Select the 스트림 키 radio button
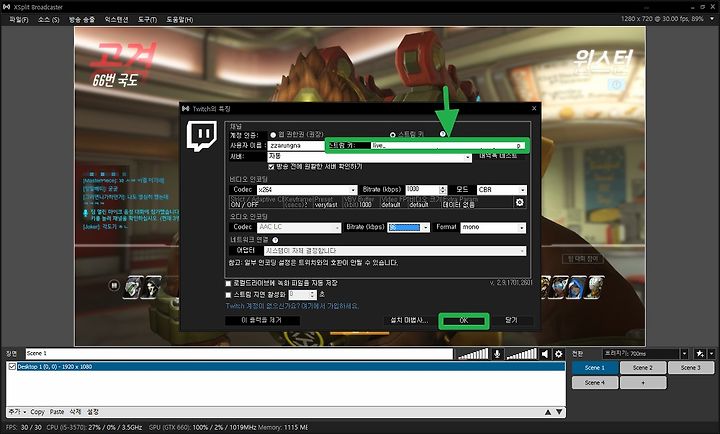720x434 pixels. click(x=393, y=135)
